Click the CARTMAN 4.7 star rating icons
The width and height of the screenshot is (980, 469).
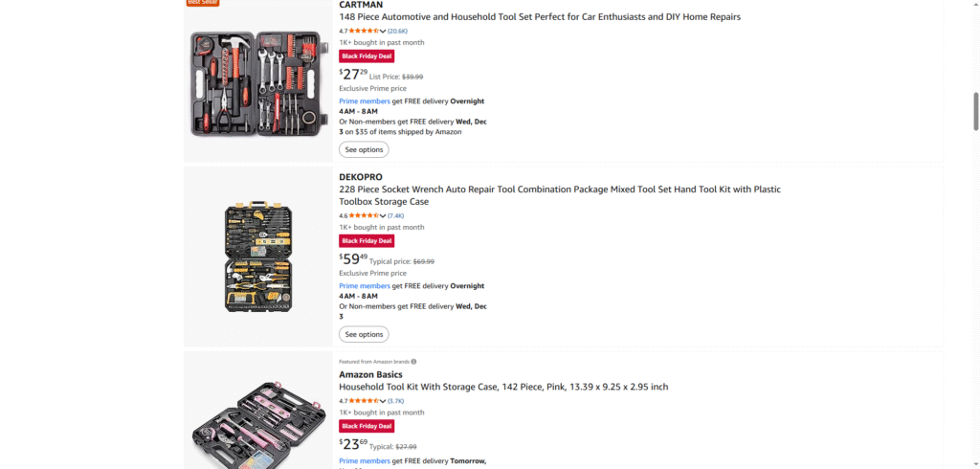click(x=363, y=31)
